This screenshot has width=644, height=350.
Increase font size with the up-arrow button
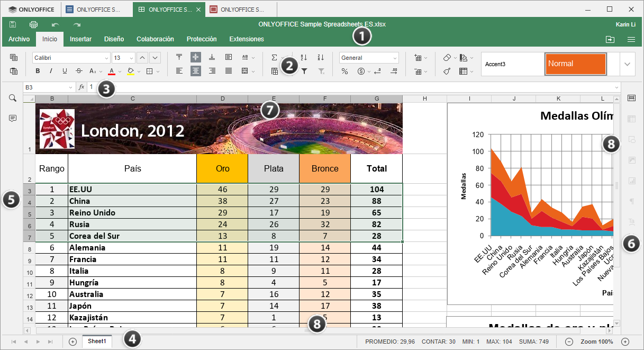click(142, 58)
